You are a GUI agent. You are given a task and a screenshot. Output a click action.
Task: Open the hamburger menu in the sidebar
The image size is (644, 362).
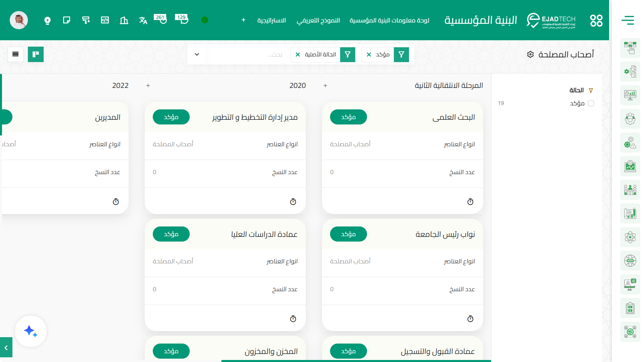pyautogui.click(x=627, y=20)
